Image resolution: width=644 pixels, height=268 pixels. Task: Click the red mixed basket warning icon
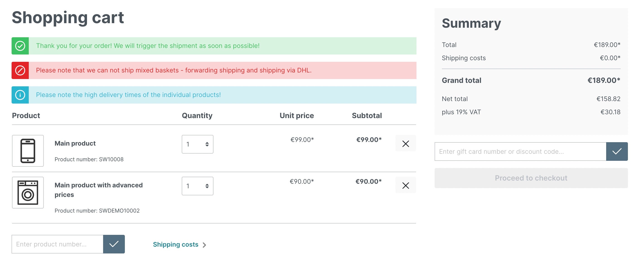point(20,70)
